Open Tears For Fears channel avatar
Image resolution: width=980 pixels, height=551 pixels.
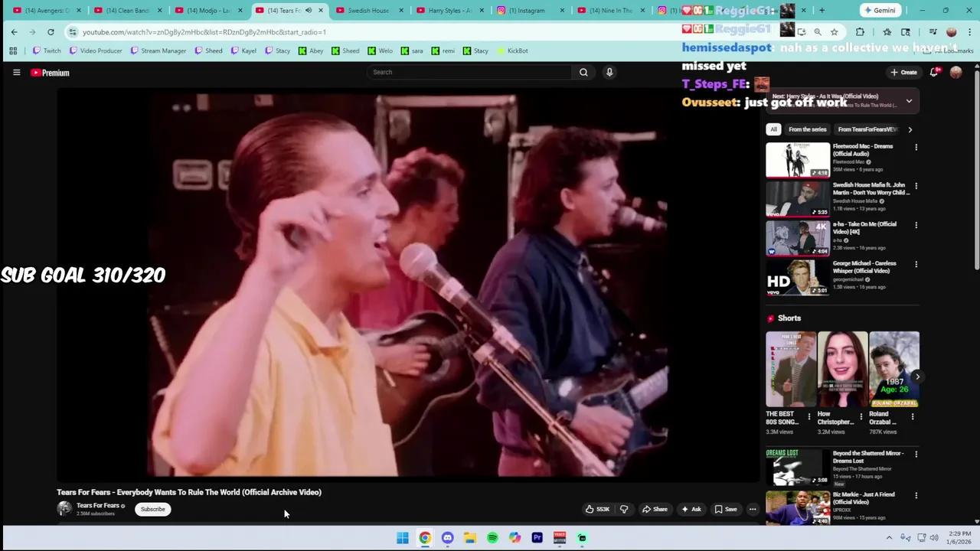pyautogui.click(x=64, y=508)
